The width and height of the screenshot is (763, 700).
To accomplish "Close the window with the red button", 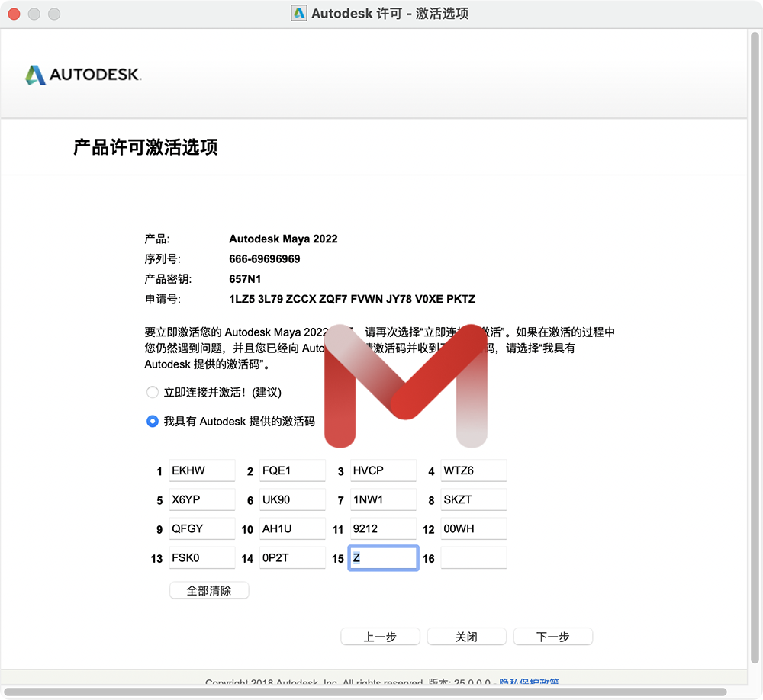I will (14, 14).
